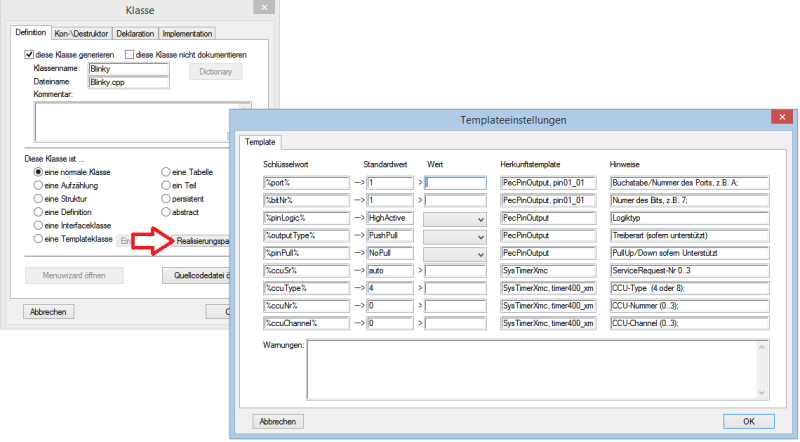Switch to the Kon-\Destruktor tab
The height and width of the screenshot is (442, 800).
(80, 33)
